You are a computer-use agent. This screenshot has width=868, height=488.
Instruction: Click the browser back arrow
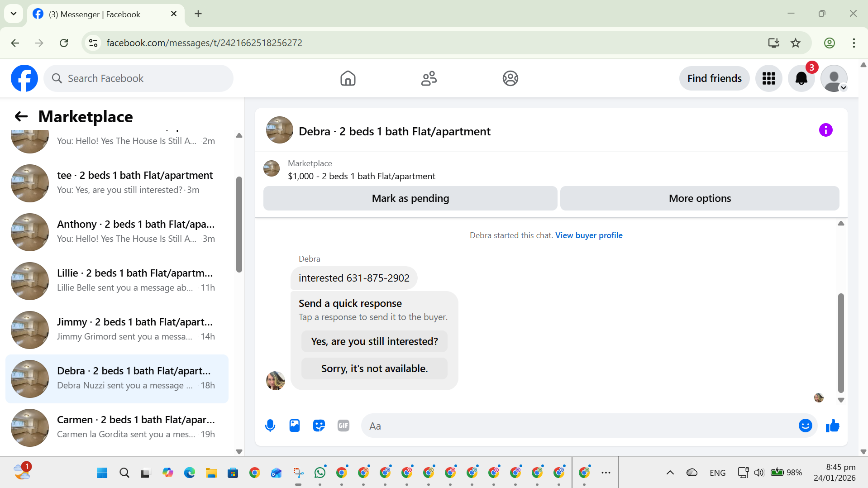(15, 43)
